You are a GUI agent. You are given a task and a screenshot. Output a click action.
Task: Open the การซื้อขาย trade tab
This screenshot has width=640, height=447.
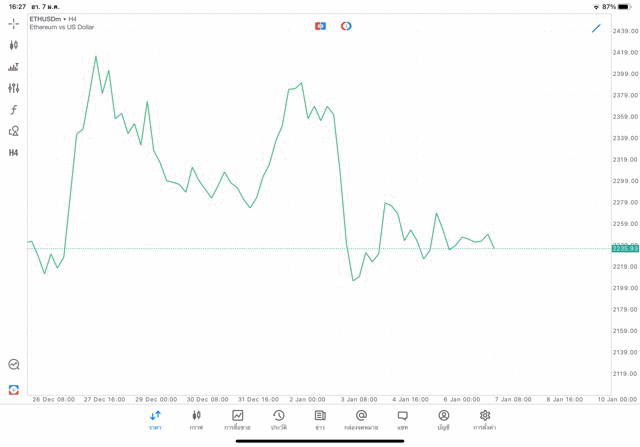pos(237,420)
